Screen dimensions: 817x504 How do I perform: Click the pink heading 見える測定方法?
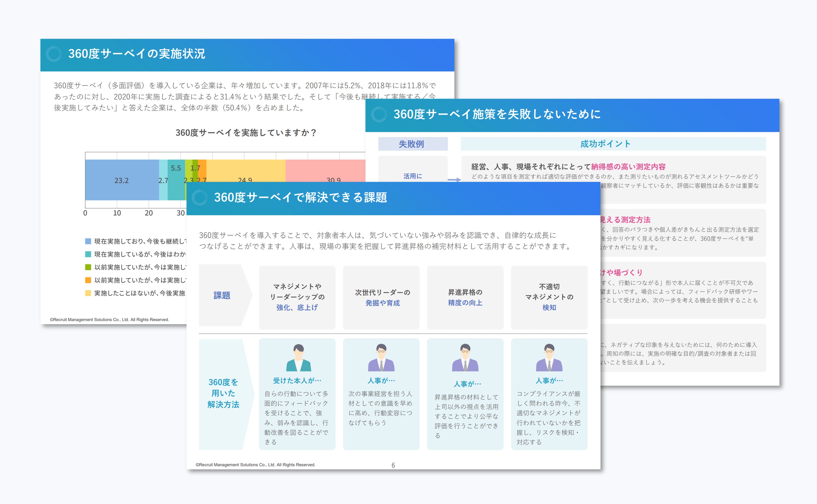pyautogui.click(x=626, y=220)
